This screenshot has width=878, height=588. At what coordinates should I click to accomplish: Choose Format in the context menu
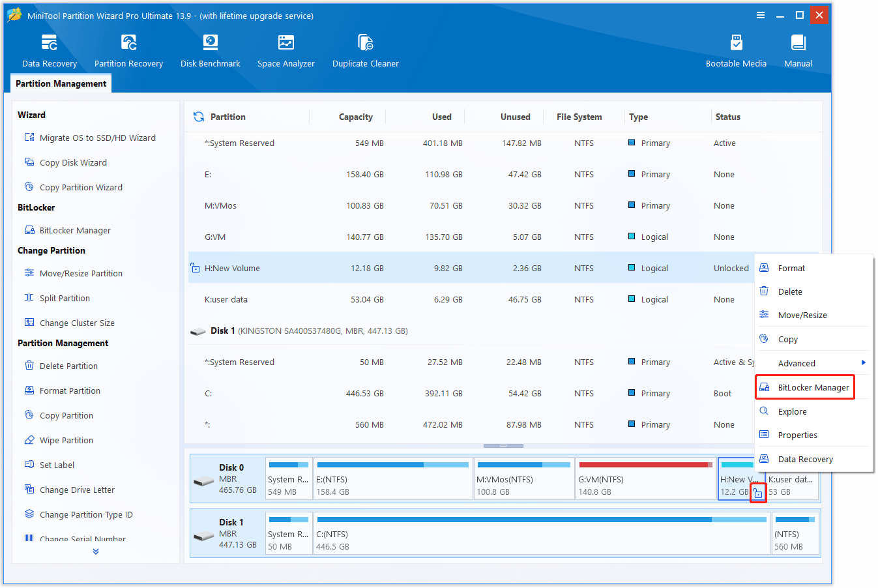point(813,268)
